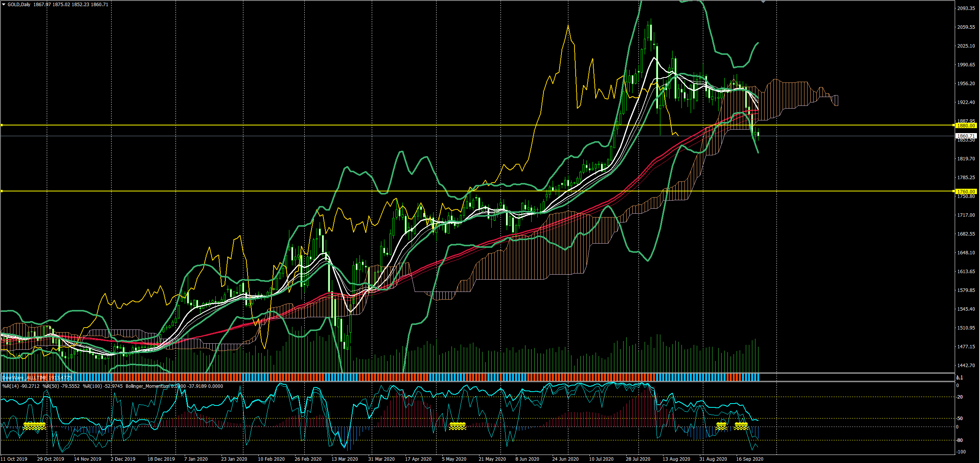Click the left handle of 1760.00 line

[2, 191]
